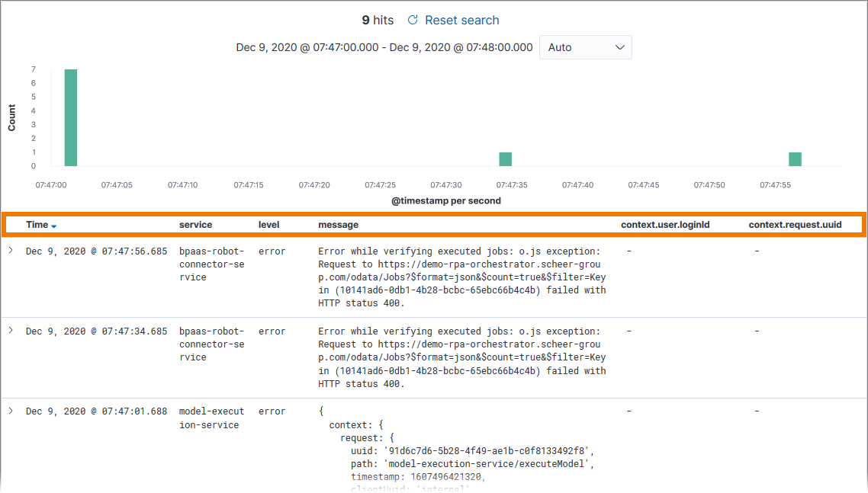Click the Dec 9 time range label

[383, 46]
